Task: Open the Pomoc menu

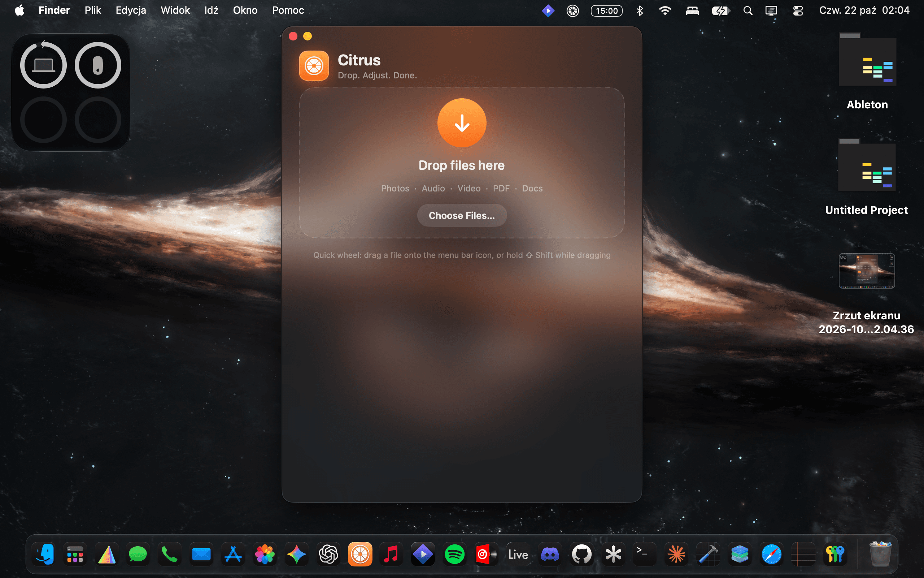Action: (x=288, y=10)
